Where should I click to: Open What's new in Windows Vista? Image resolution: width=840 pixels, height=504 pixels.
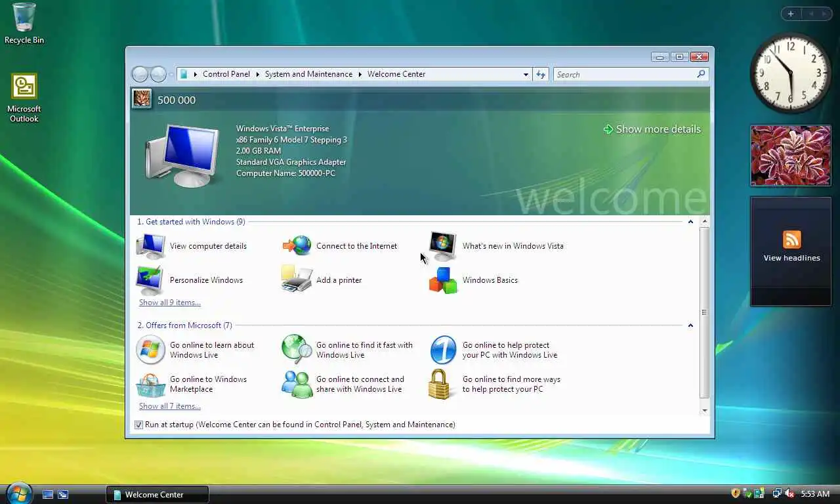[496, 246]
